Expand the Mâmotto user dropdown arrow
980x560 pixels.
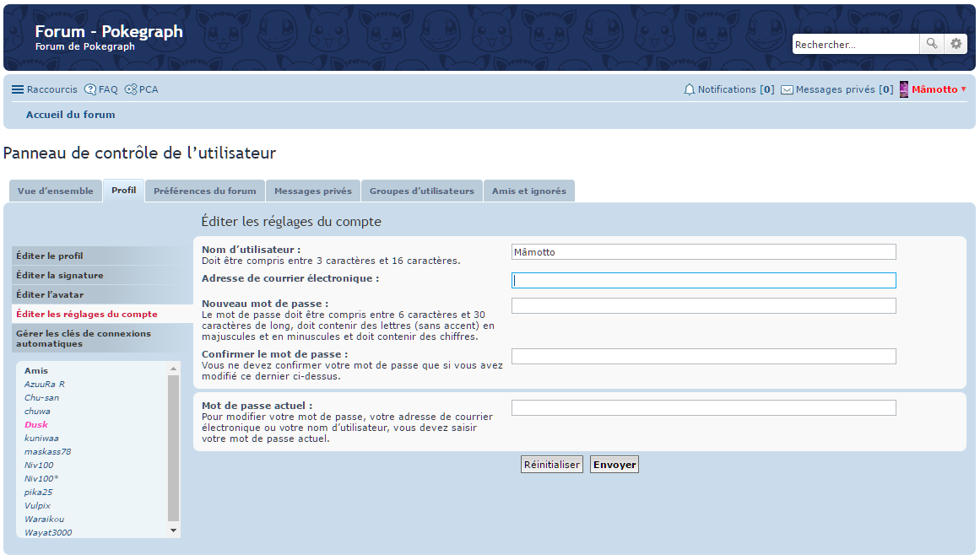[964, 89]
